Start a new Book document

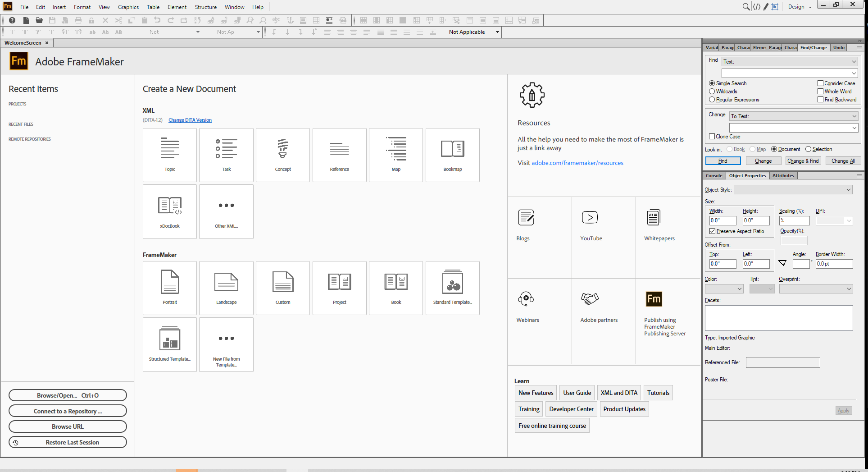click(x=396, y=288)
